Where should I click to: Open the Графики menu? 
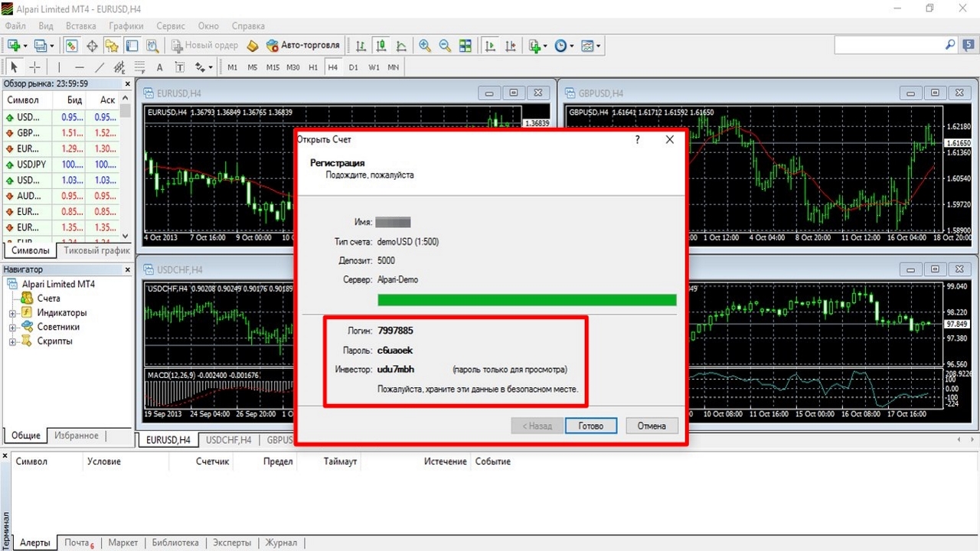(126, 26)
